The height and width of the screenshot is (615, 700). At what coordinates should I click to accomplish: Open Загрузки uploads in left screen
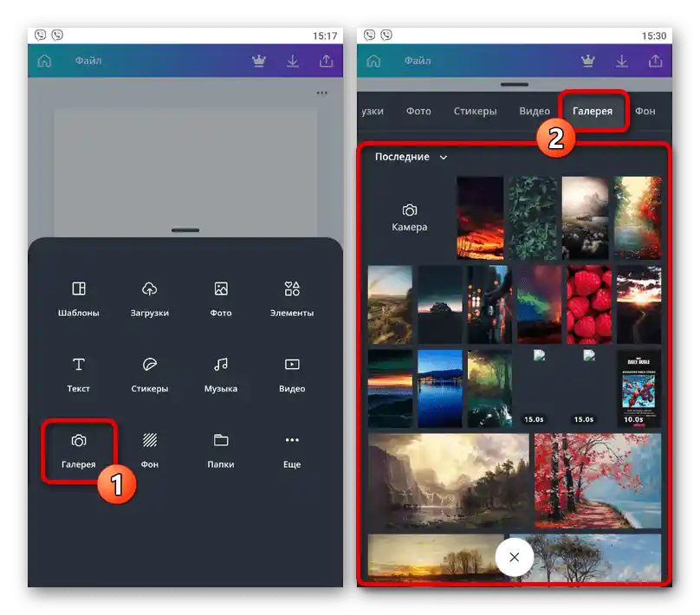click(150, 300)
